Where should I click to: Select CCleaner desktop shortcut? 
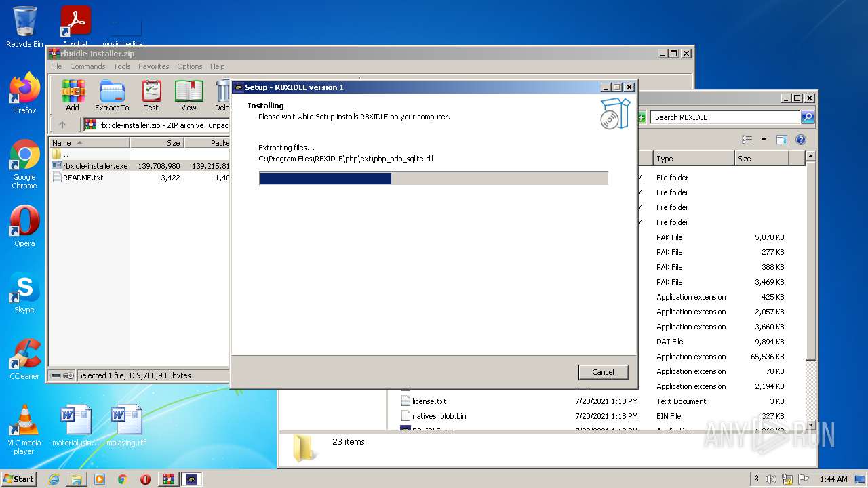(x=24, y=359)
